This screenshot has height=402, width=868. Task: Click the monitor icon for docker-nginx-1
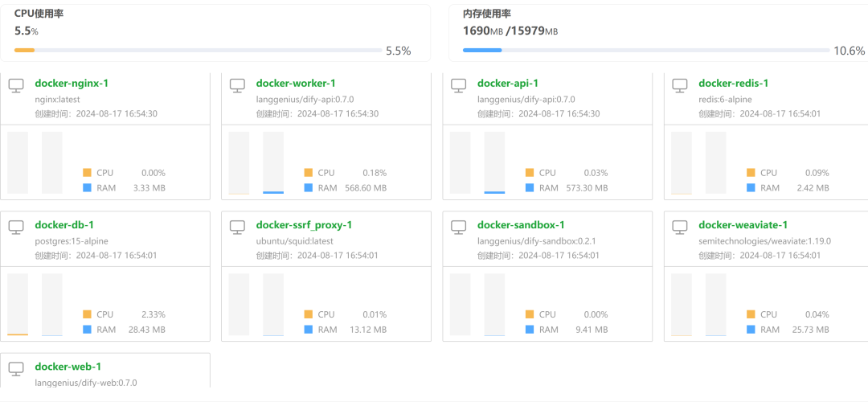coord(17,84)
